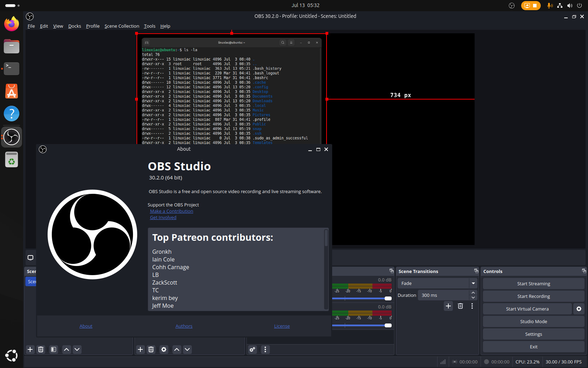Pop out the Scene Transitions dock
The image size is (588, 368).
[476, 271]
